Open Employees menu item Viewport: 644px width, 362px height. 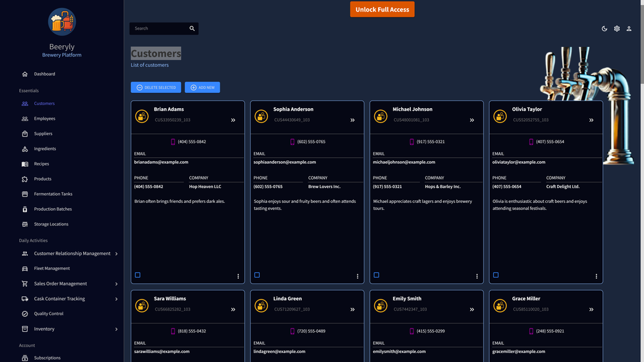(44, 119)
